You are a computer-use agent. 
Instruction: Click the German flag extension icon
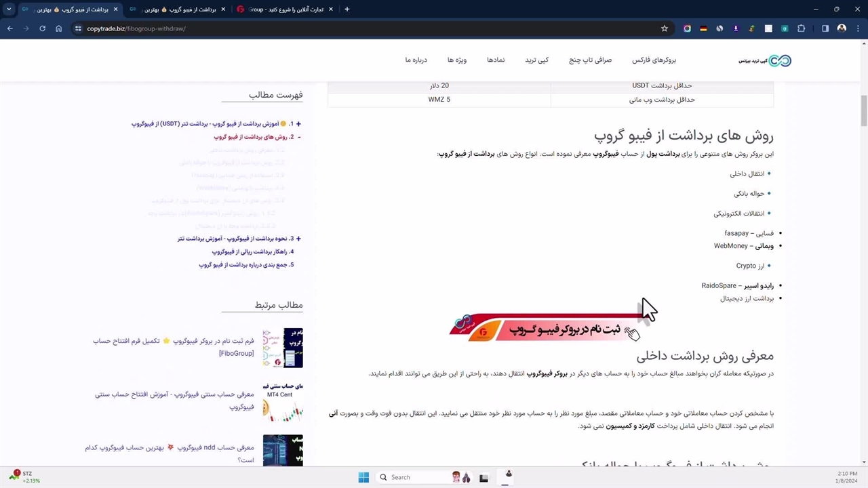coord(703,28)
